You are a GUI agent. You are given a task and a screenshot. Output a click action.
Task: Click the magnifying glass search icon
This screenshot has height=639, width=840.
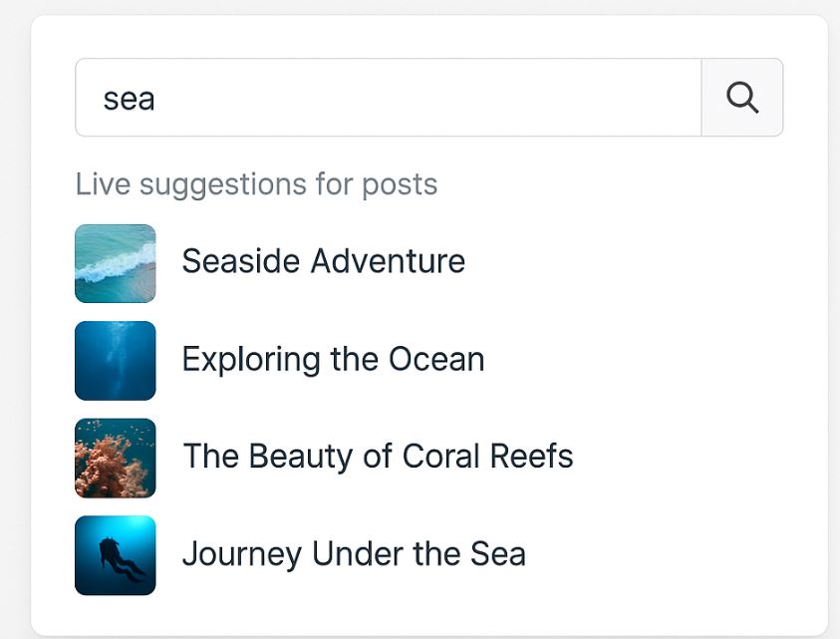[x=742, y=98]
